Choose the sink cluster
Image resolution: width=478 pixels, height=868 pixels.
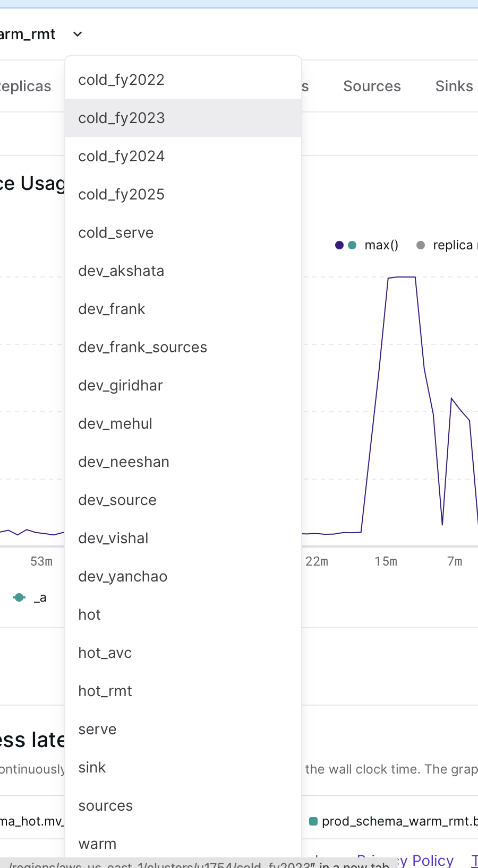(x=92, y=768)
